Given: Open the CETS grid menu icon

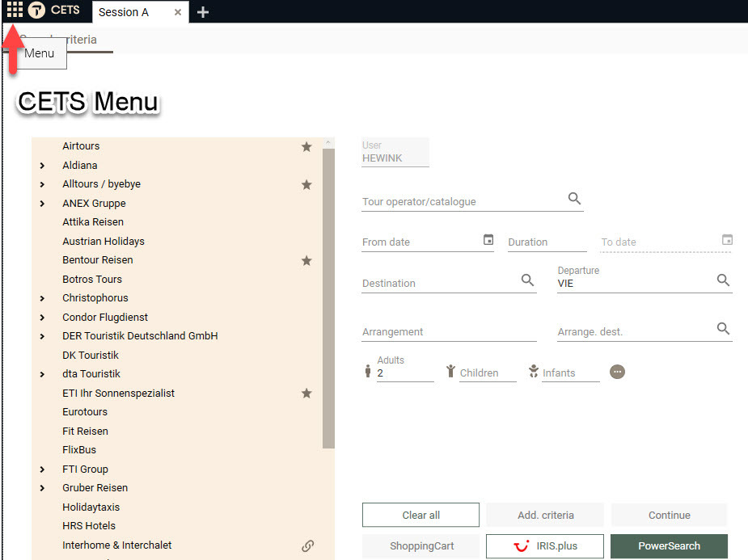Looking at the screenshot, I should coord(15,11).
